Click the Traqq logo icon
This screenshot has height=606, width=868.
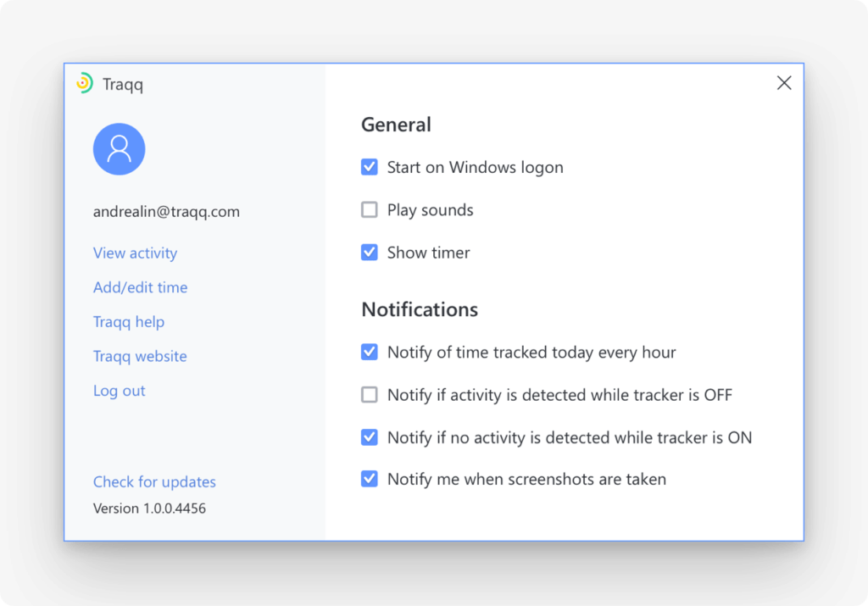coord(84,83)
